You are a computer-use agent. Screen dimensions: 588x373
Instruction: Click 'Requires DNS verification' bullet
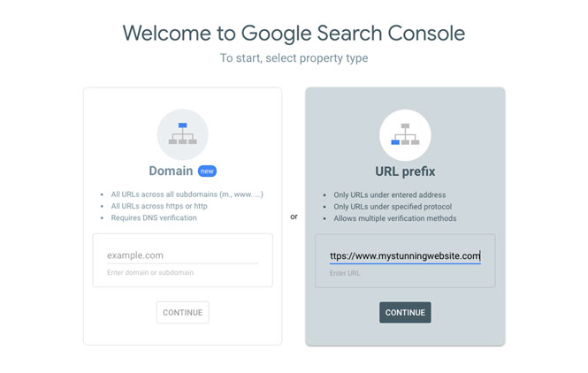pos(154,217)
